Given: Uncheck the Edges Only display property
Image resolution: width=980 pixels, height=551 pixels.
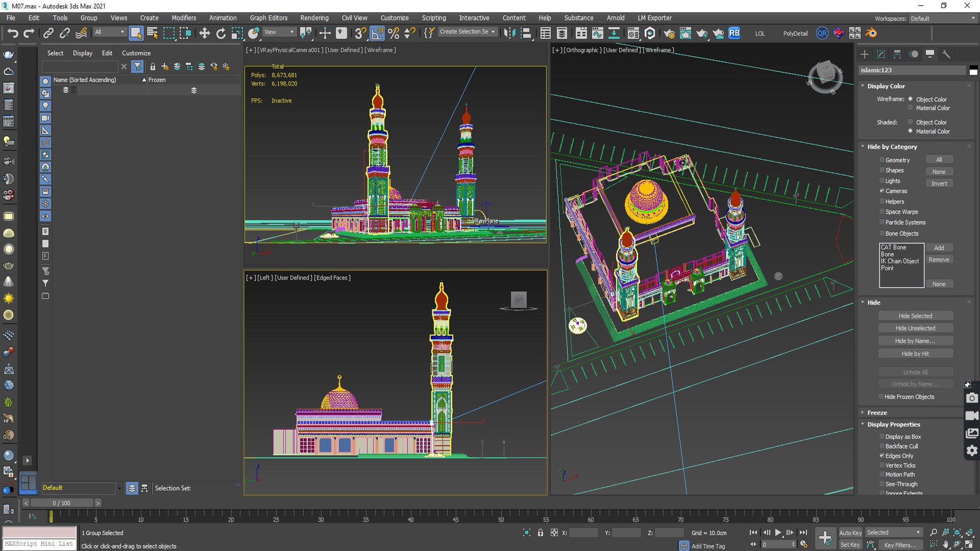Looking at the screenshot, I should click(881, 456).
